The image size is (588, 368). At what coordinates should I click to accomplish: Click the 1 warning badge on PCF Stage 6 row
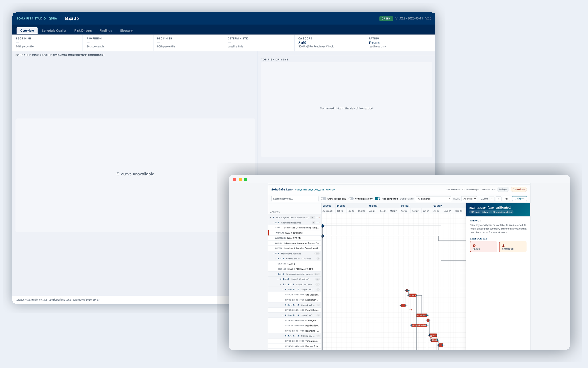click(x=318, y=217)
